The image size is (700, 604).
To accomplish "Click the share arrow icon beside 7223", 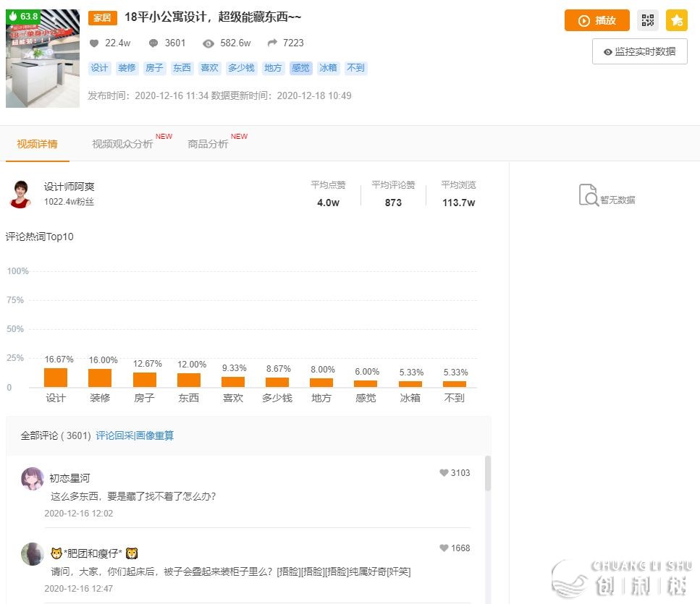I will (x=271, y=43).
